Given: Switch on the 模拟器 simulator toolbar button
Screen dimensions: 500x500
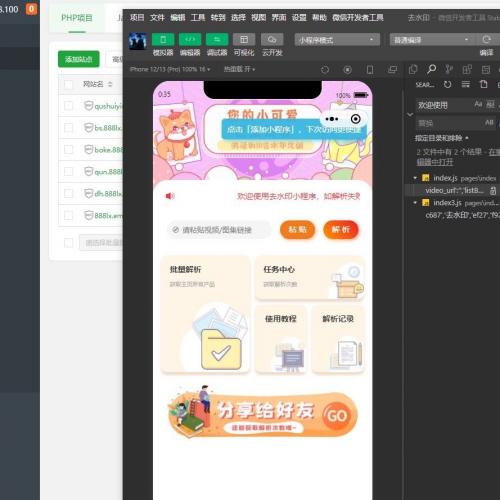Looking at the screenshot, I should coord(163,40).
